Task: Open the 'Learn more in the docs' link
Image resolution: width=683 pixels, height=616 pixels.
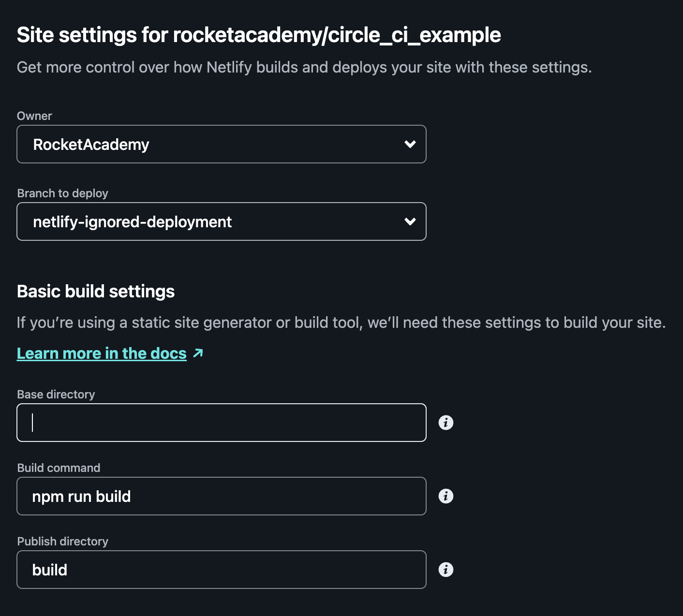Action: click(x=102, y=353)
